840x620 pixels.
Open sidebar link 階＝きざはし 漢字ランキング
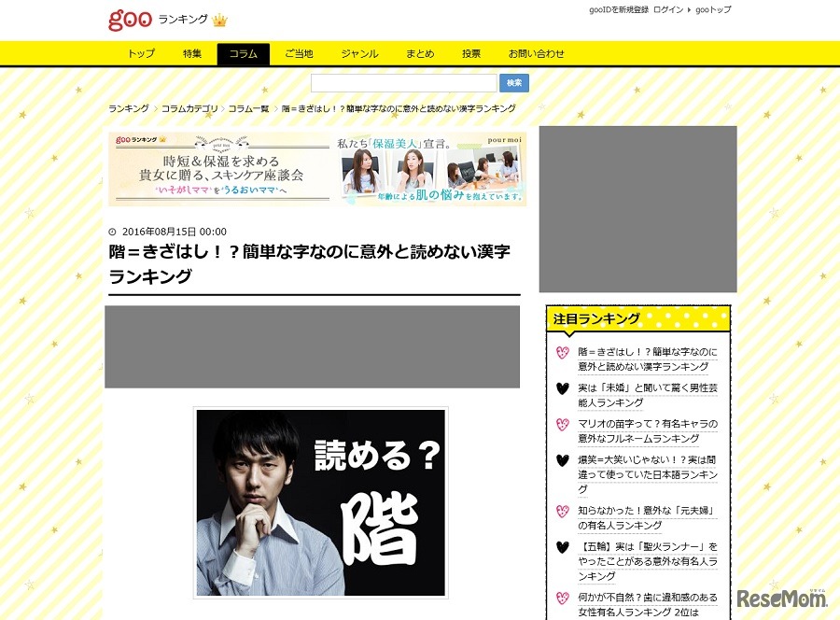(647, 359)
